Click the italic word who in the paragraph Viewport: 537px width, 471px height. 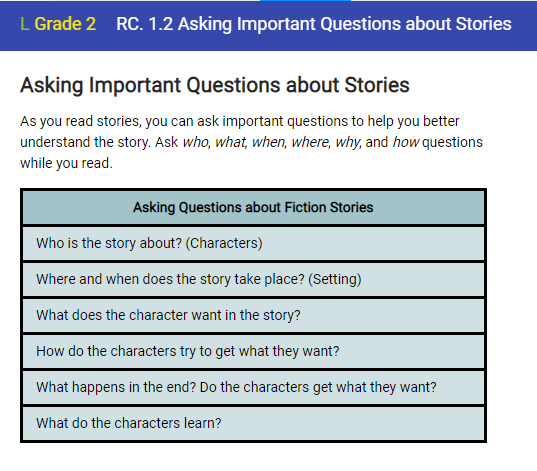click(x=196, y=142)
